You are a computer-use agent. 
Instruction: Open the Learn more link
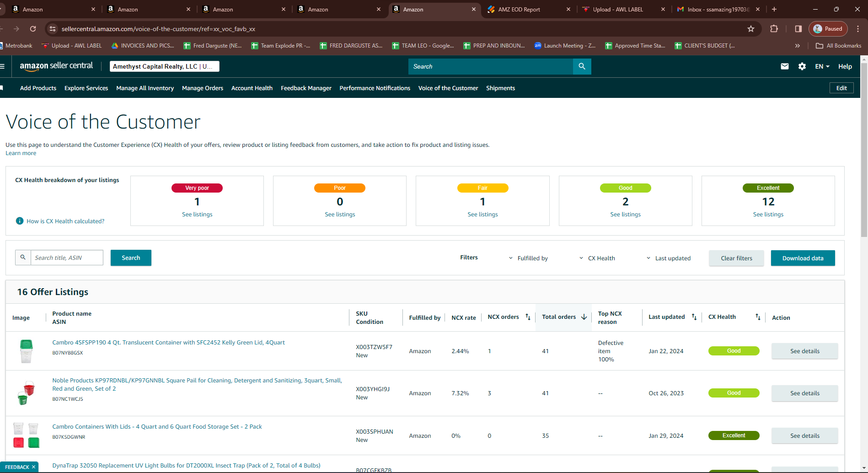click(21, 153)
